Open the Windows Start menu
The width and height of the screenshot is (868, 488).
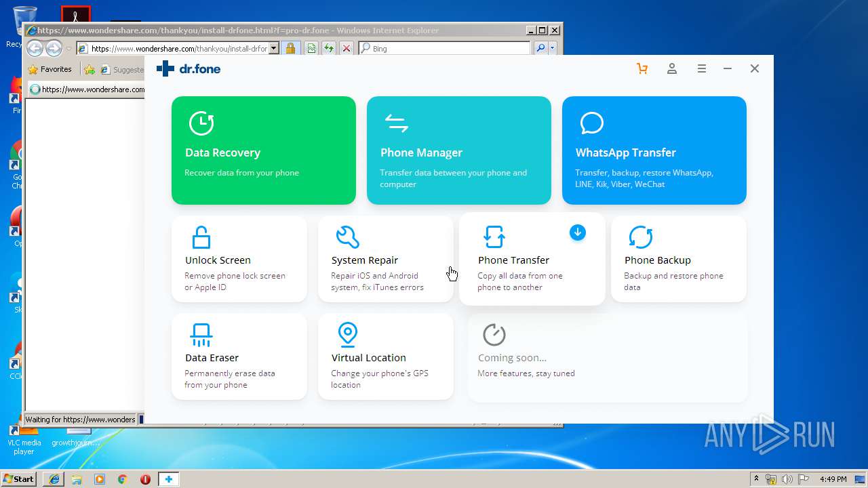(19, 479)
